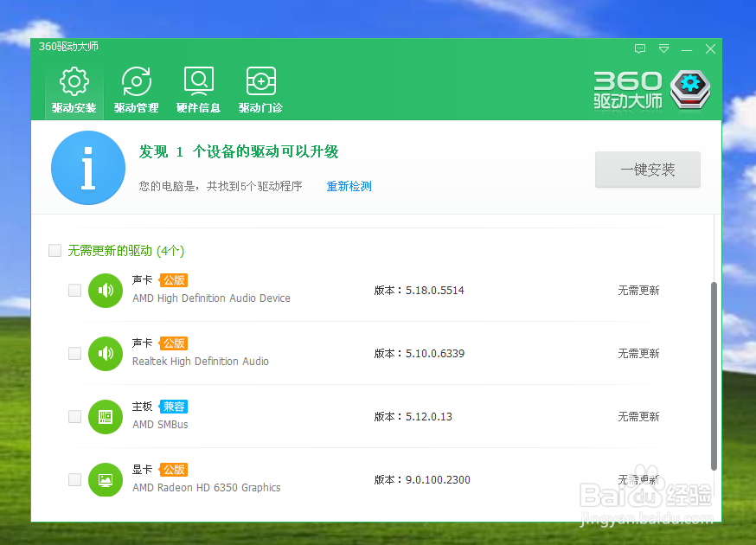Click the 一键安装 button
The width and height of the screenshot is (756, 545).
click(648, 170)
